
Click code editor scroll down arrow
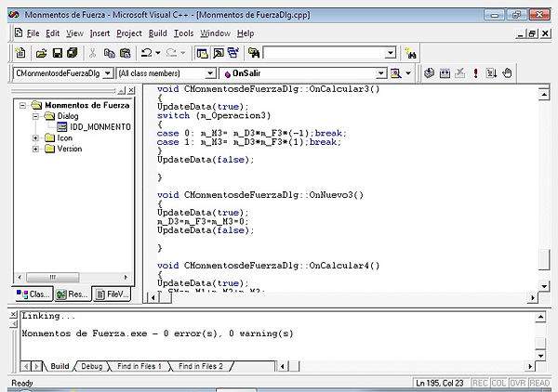(x=544, y=286)
